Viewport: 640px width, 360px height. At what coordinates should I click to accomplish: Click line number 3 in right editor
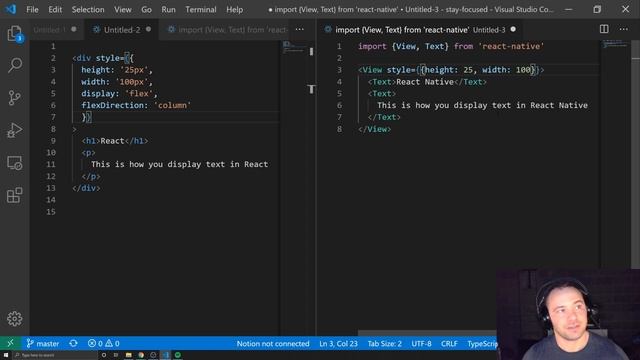(339, 70)
